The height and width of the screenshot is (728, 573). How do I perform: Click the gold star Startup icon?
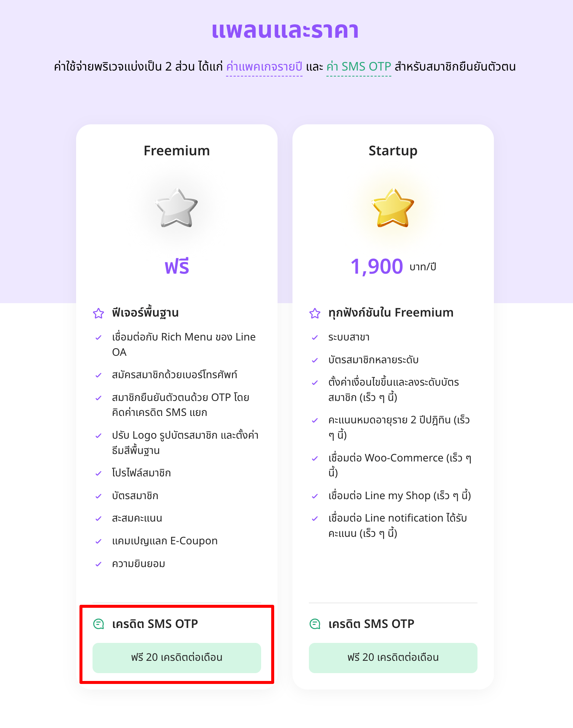[x=393, y=208]
